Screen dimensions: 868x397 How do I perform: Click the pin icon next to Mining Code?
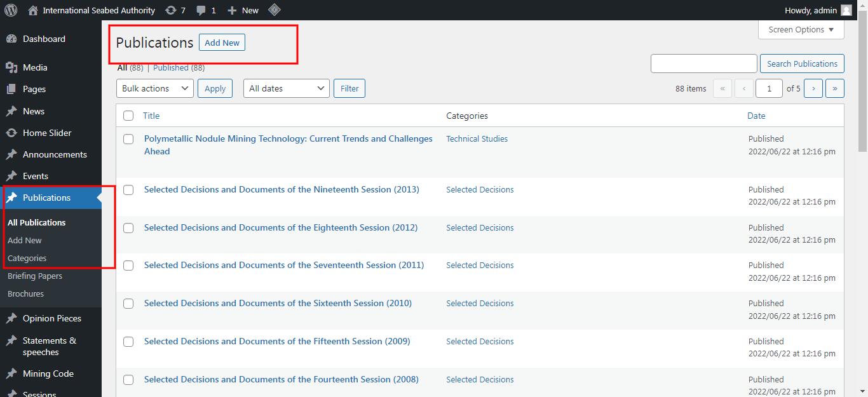[11, 373]
